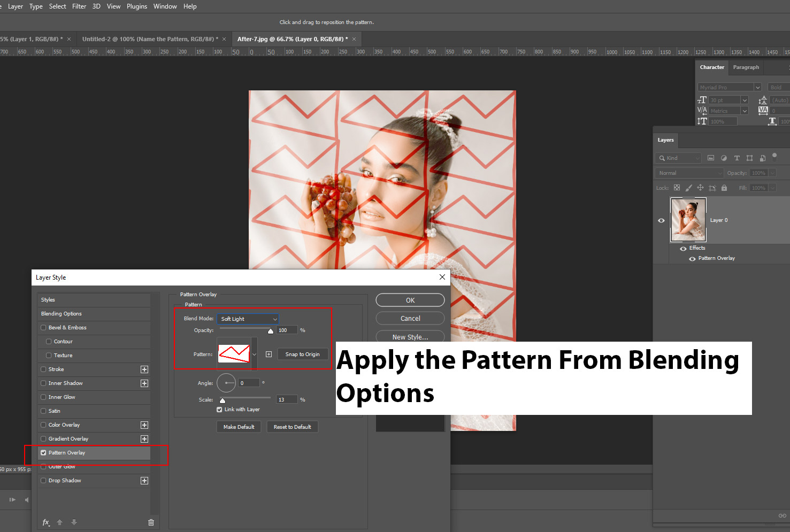Click the move effect down arrow

point(74,522)
